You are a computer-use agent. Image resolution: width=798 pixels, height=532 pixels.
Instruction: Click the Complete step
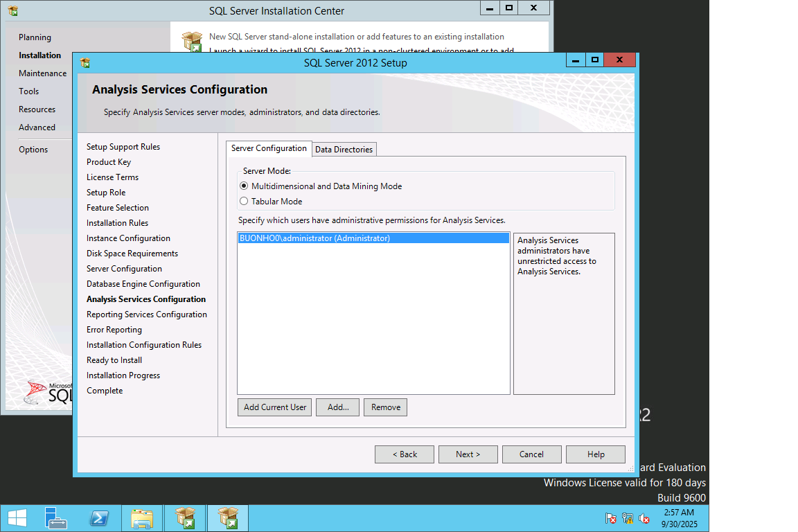[105, 391]
